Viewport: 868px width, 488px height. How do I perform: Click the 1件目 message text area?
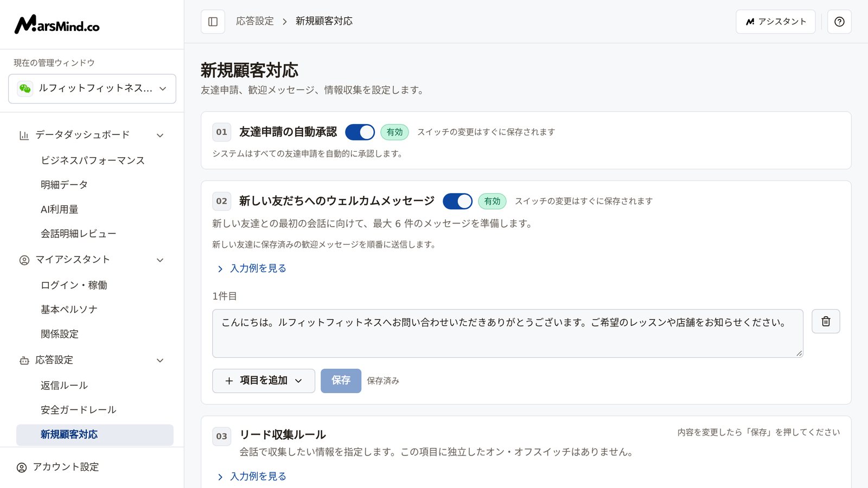pyautogui.click(x=508, y=333)
